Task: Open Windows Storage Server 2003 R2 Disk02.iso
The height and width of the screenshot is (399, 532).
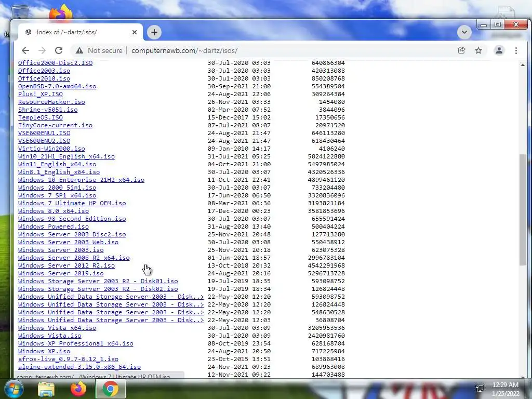Action: 98,289
